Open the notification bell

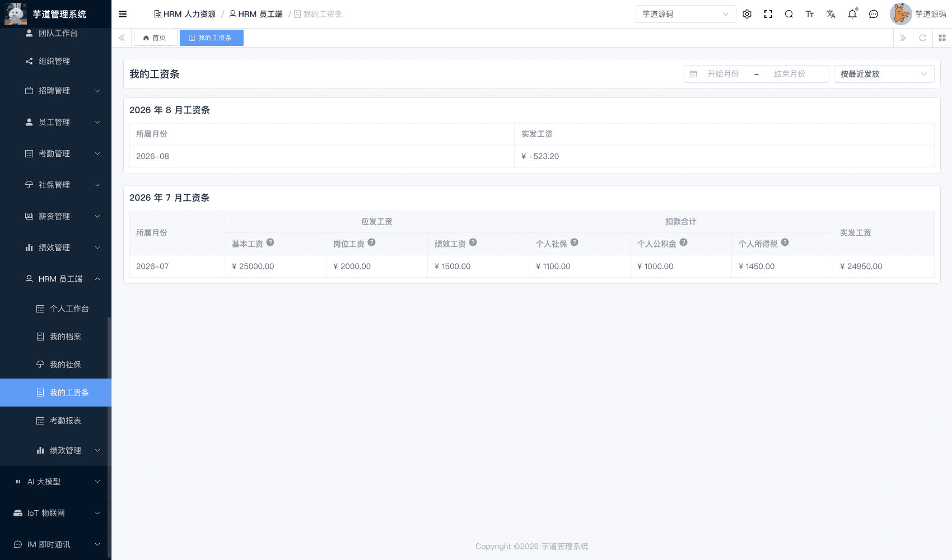852,14
